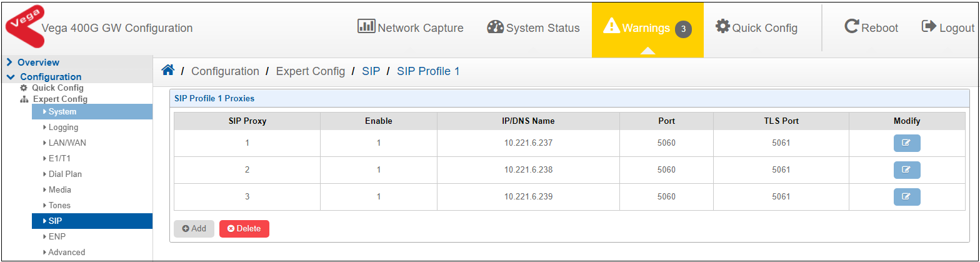Click the Modify column header
980x262 pixels.
(x=907, y=121)
